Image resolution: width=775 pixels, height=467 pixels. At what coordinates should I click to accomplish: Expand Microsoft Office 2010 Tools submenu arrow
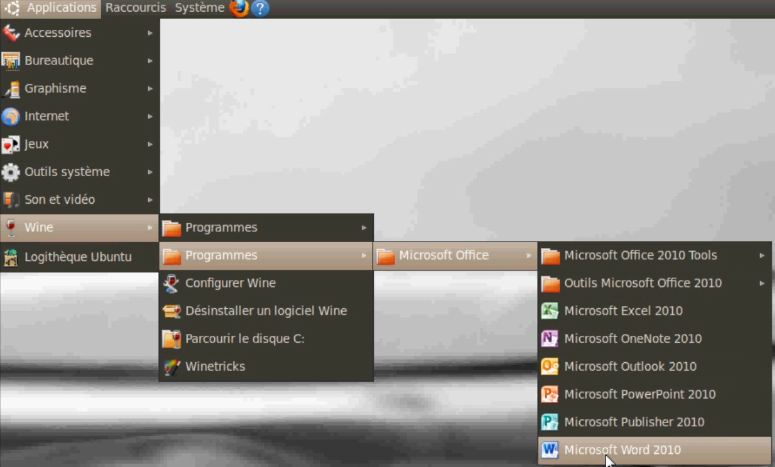pyautogui.click(x=762, y=255)
